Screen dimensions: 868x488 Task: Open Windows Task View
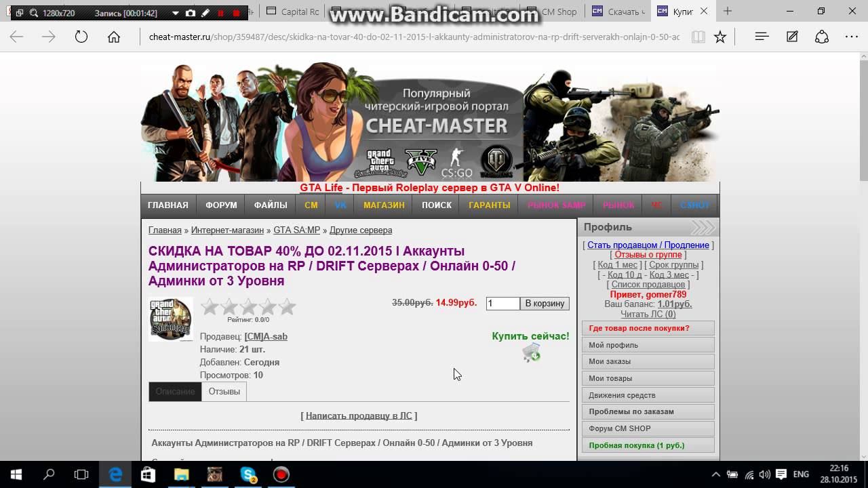tap(81, 474)
